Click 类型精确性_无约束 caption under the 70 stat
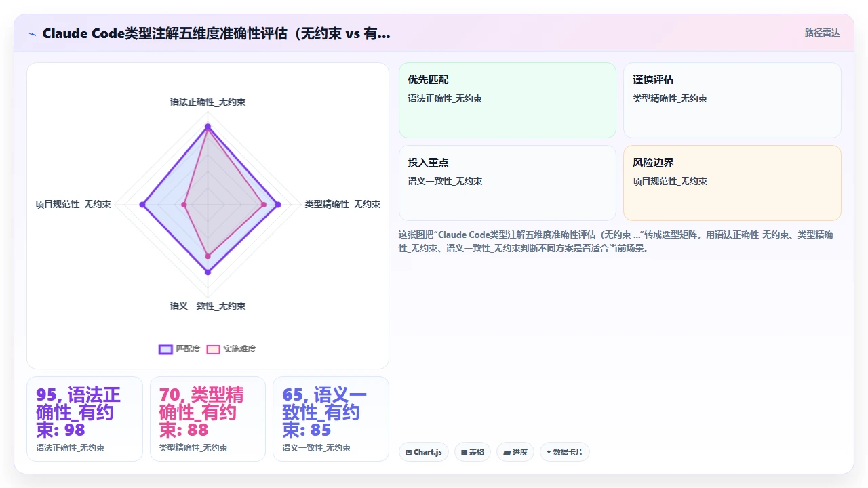Viewport: 868px width, 488px height. click(193, 448)
